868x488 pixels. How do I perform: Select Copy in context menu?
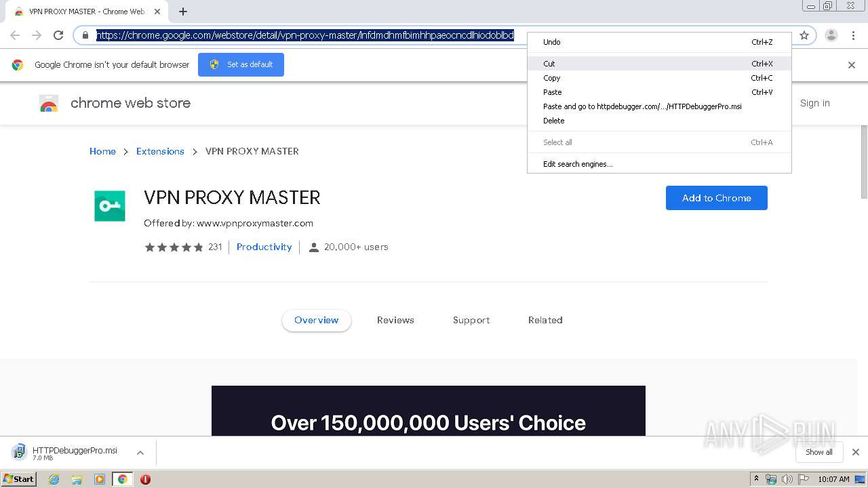(659, 78)
